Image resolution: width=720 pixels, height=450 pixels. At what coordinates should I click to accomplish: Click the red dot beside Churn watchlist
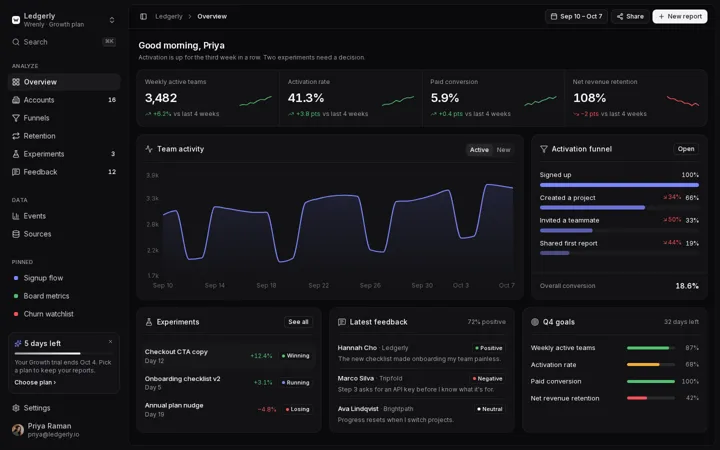tap(16, 314)
